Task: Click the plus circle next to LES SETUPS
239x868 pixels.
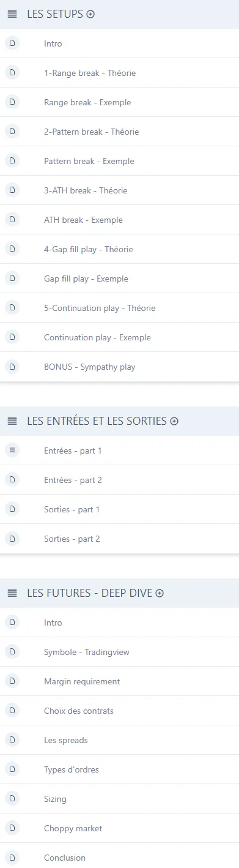Action: 90,14
